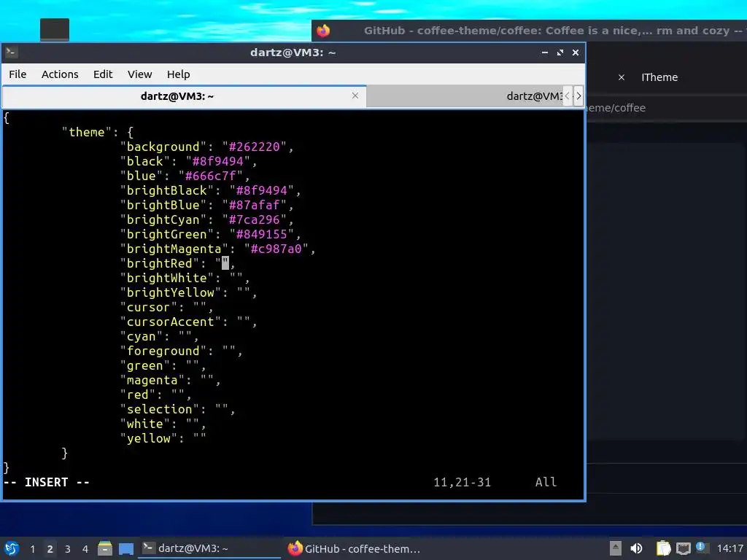Viewport: 747px width, 560px height.
Task: Open the Help menu
Action: (x=178, y=74)
